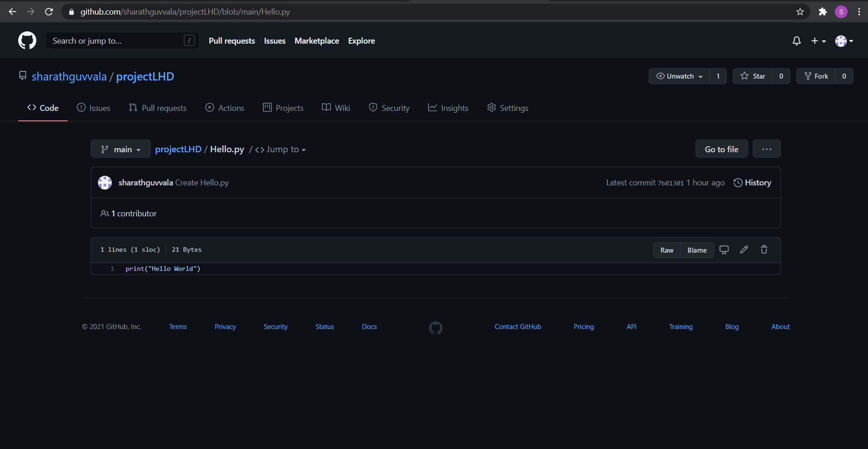Switch branch using the main dropdown
The height and width of the screenshot is (449, 868).
[121, 149]
